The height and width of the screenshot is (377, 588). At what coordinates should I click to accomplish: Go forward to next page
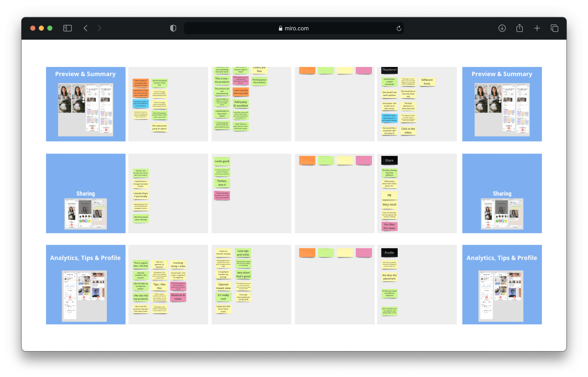click(99, 28)
